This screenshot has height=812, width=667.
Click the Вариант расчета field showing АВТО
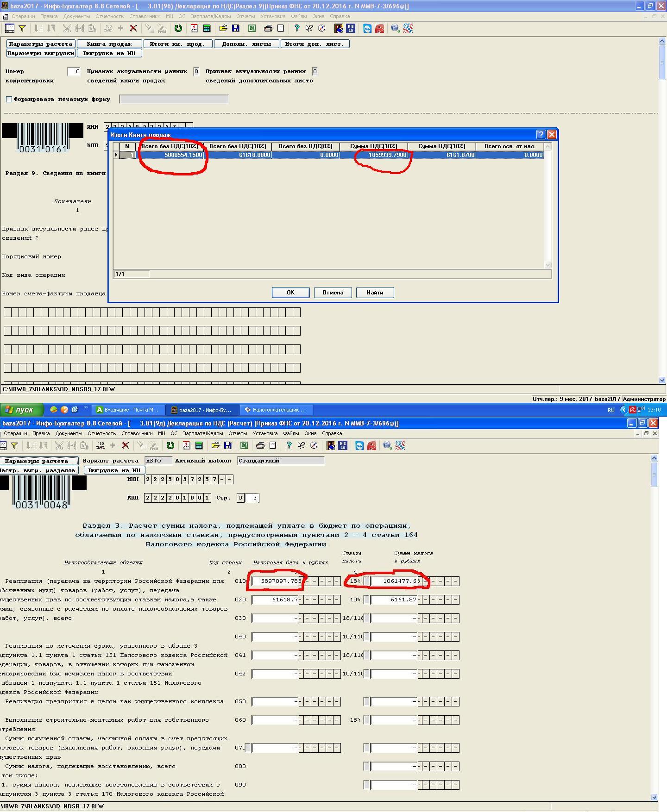click(x=158, y=461)
